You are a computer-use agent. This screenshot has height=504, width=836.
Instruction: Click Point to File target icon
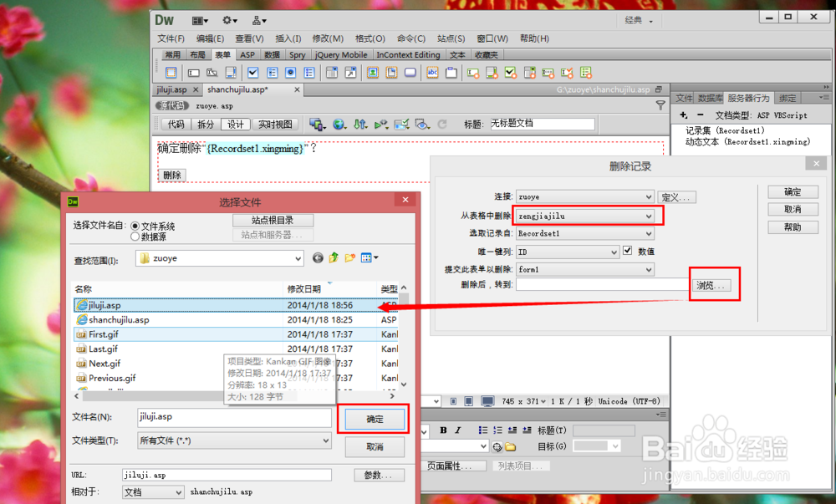coord(497,446)
